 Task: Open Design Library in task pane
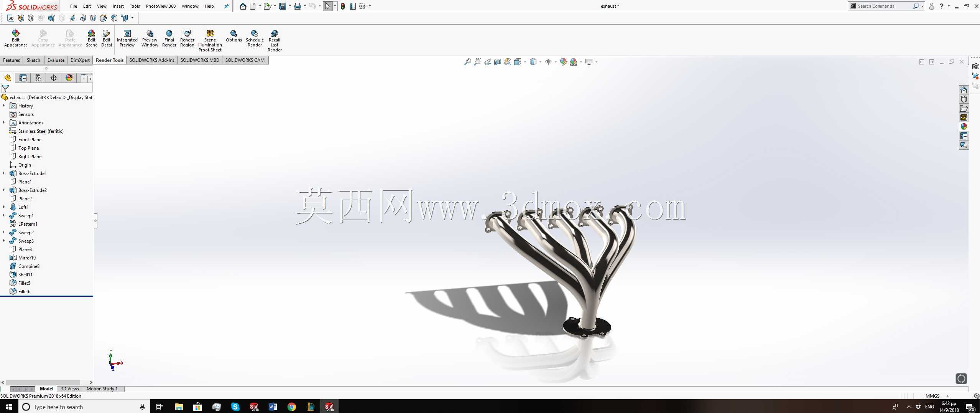click(x=964, y=99)
